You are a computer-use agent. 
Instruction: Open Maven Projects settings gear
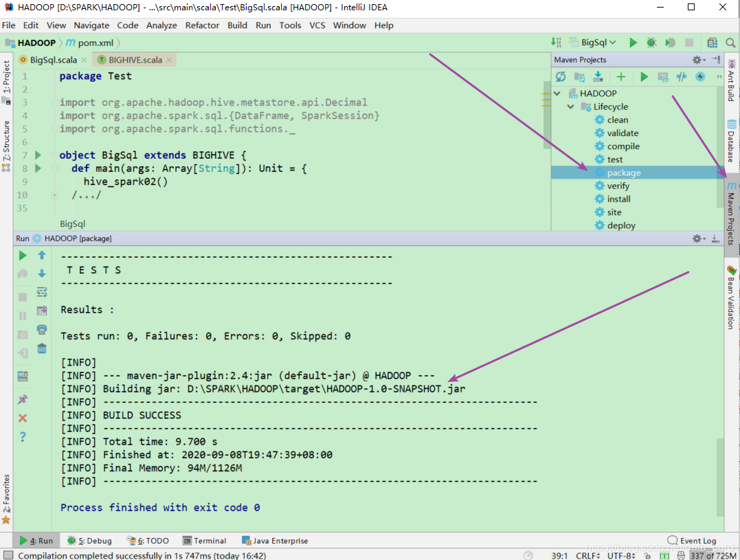click(x=698, y=60)
